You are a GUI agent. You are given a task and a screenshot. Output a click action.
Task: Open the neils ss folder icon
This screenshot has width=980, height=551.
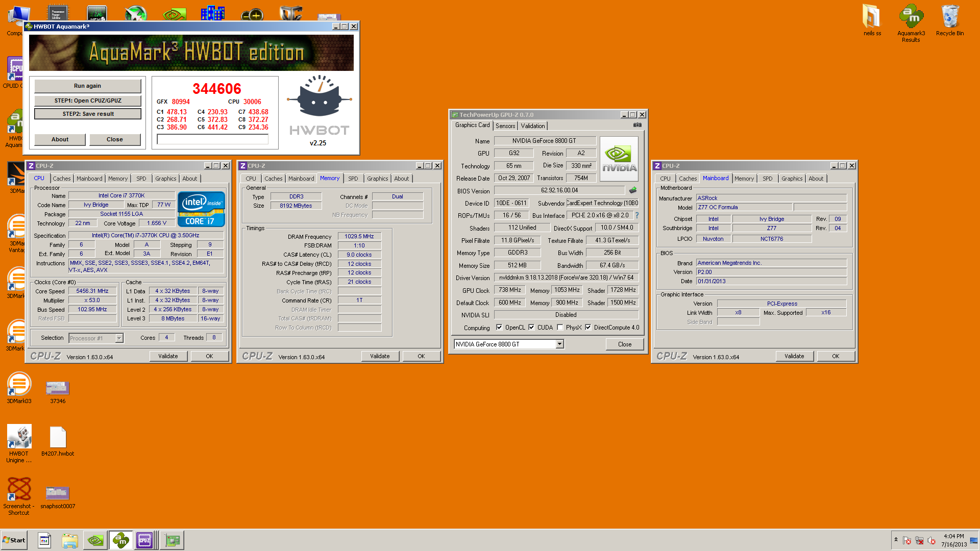pyautogui.click(x=872, y=20)
